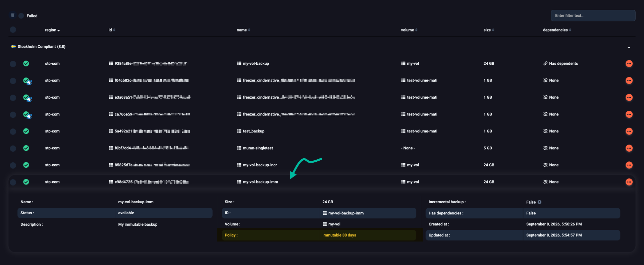Focus the Enter filter text field

[593, 15]
